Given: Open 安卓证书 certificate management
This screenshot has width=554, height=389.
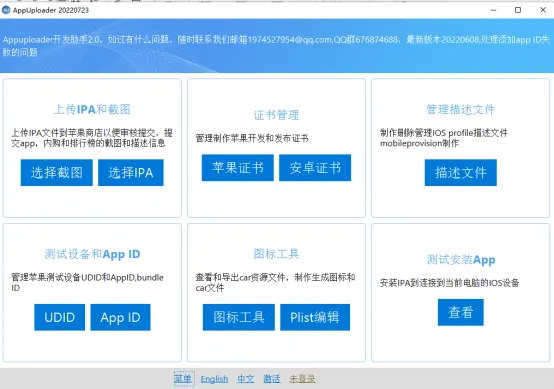Looking at the screenshot, I should click(315, 167).
